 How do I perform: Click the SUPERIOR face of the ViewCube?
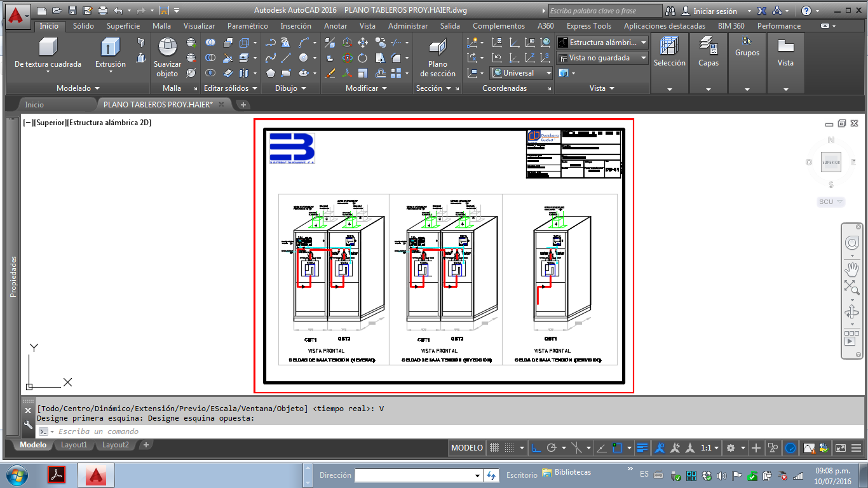pyautogui.click(x=831, y=163)
